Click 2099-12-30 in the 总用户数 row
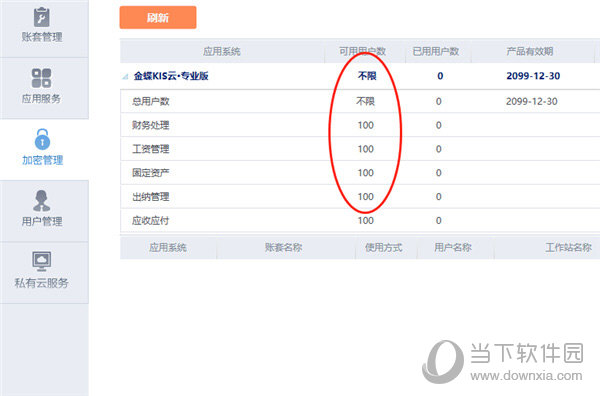Image resolution: width=600 pixels, height=396 pixels. pos(532,101)
